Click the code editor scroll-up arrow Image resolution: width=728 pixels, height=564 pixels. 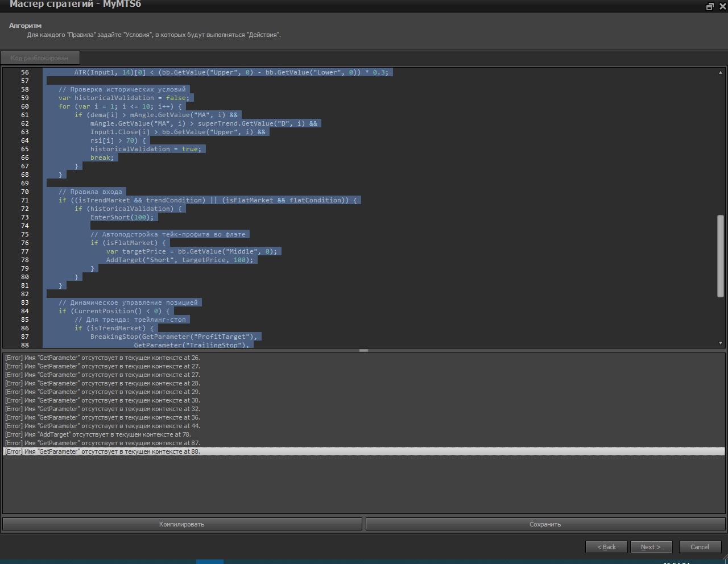721,73
